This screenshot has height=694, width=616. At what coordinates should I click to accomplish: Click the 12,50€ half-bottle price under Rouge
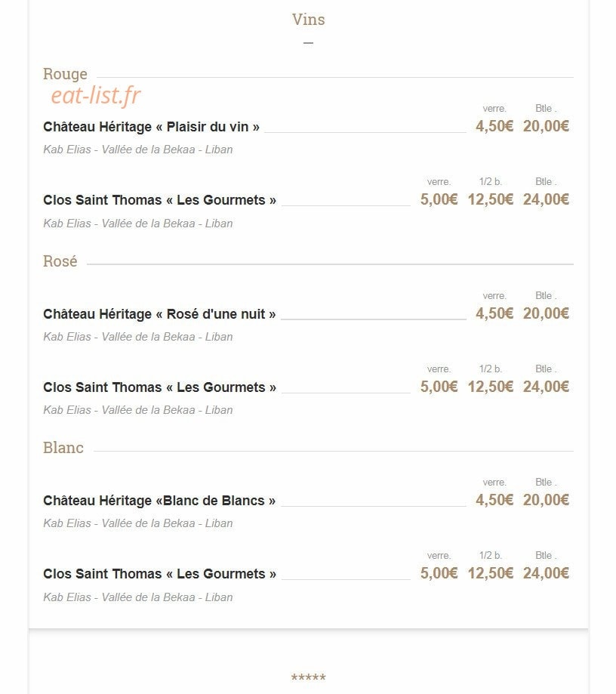(x=491, y=199)
